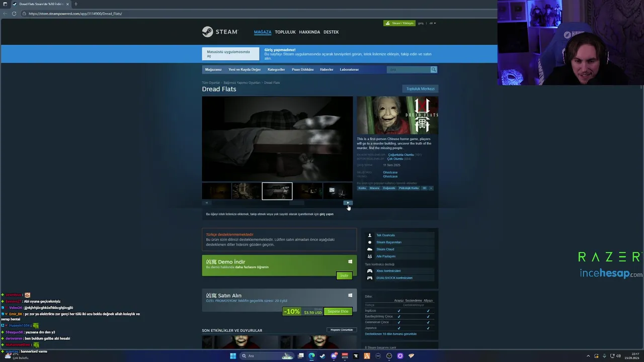Click the Çoğunlukla Olumlu reviews link
This screenshot has width=644, height=362.
coord(401,155)
